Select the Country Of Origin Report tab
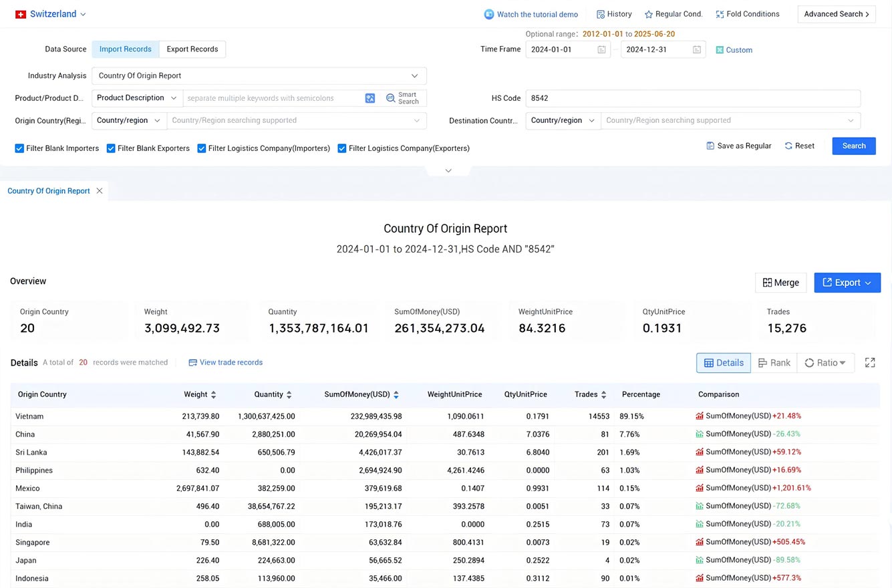The width and height of the screenshot is (892, 588). click(49, 190)
